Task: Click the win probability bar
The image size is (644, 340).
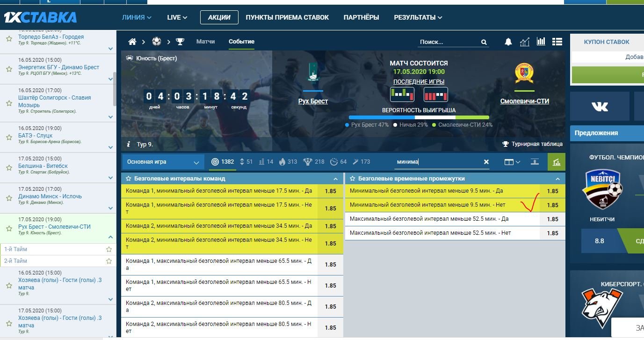Action: [419, 117]
